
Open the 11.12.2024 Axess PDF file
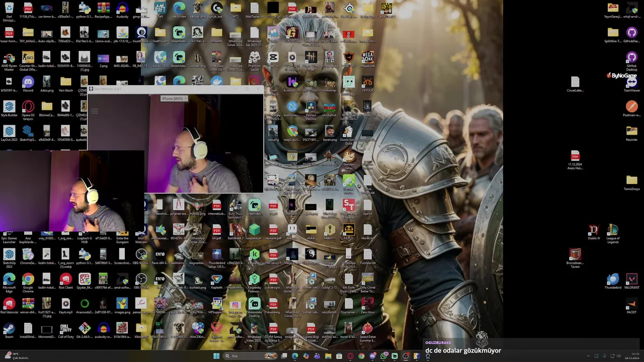pyautogui.click(x=575, y=160)
